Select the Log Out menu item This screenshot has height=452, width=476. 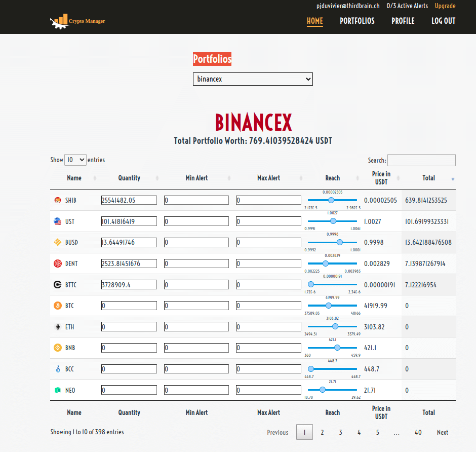(444, 21)
